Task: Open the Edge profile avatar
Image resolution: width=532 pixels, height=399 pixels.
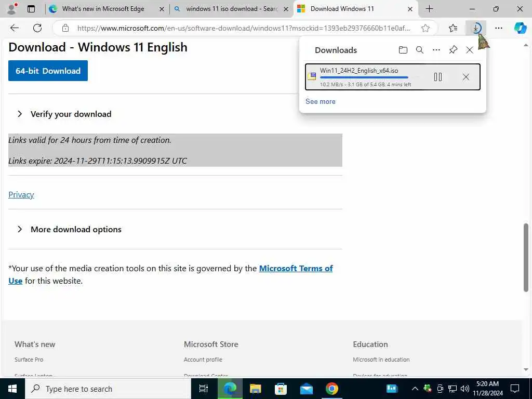Action: click(12, 8)
